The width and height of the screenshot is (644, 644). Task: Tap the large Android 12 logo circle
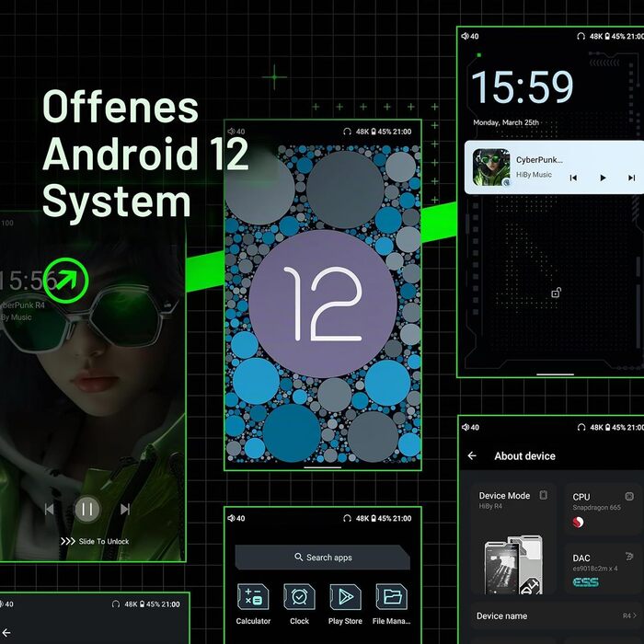click(x=323, y=304)
